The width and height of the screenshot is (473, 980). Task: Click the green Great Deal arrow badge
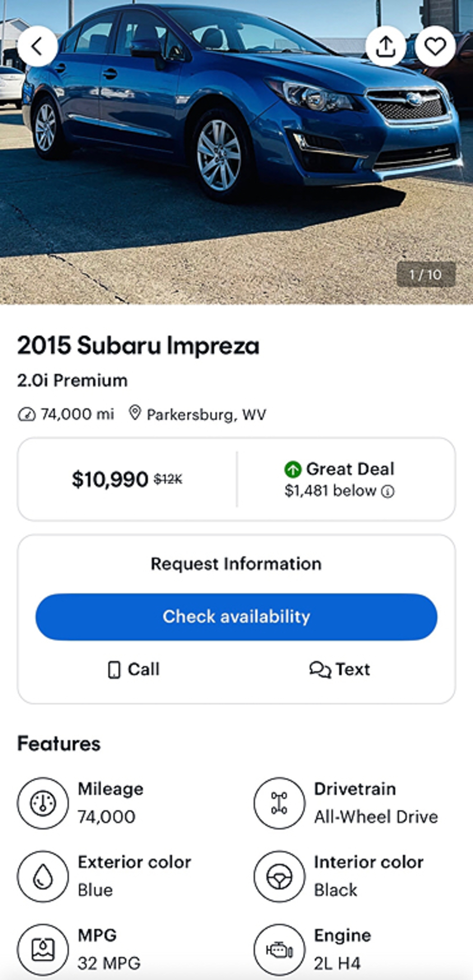[292, 469]
